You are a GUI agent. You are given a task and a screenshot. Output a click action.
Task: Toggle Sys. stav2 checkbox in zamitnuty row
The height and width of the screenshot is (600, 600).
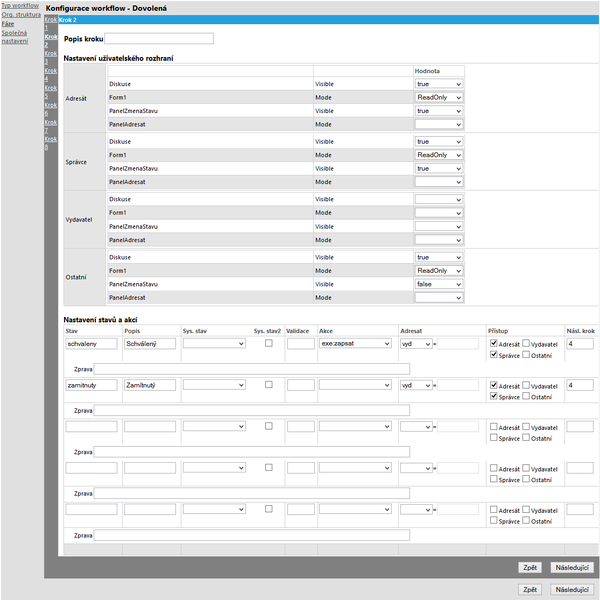(x=269, y=385)
